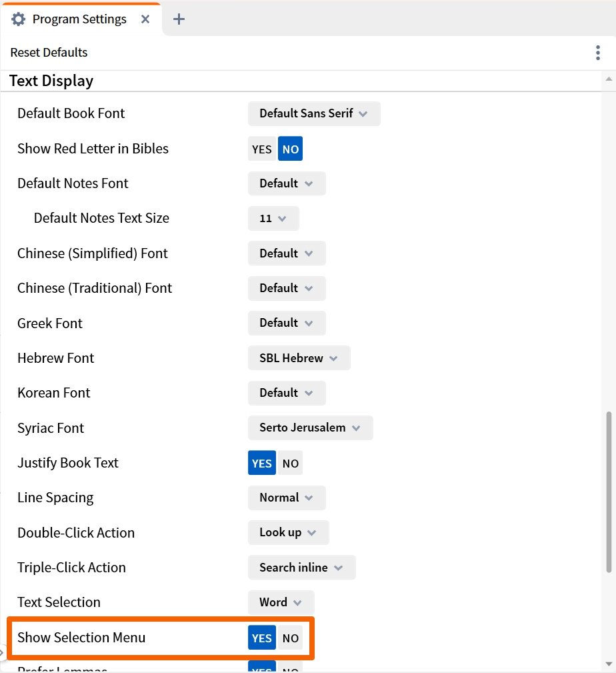Turn off Show Selection Menu

(x=290, y=638)
